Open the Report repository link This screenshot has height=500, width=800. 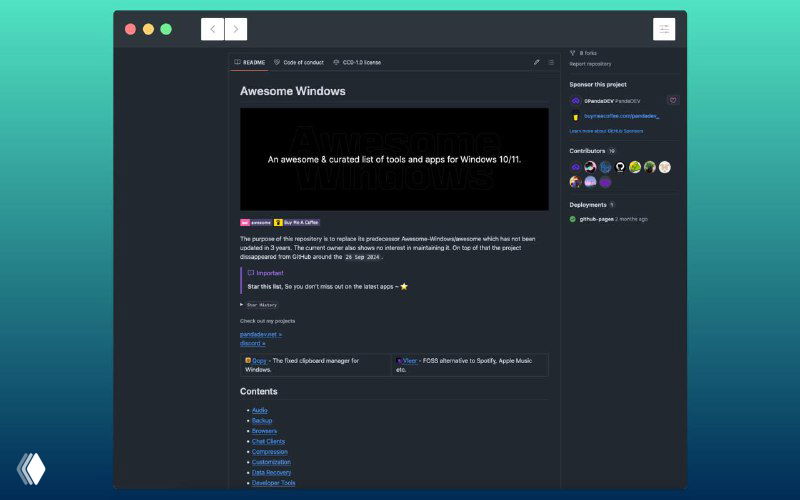590,64
